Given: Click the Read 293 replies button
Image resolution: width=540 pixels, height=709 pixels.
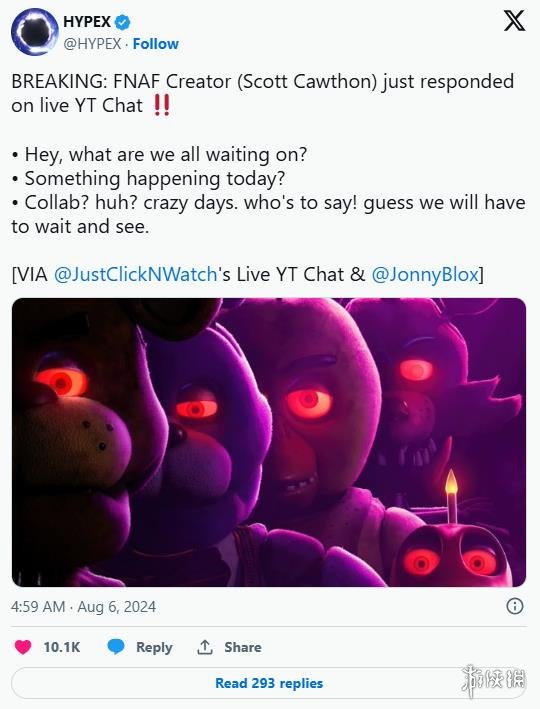Looking at the screenshot, I should click(x=269, y=683).
